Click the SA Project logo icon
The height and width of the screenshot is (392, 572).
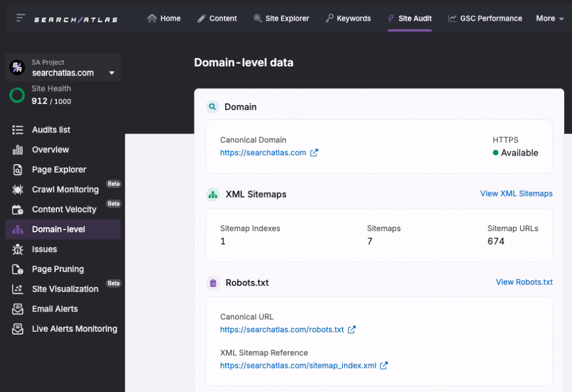click(18, 67)
